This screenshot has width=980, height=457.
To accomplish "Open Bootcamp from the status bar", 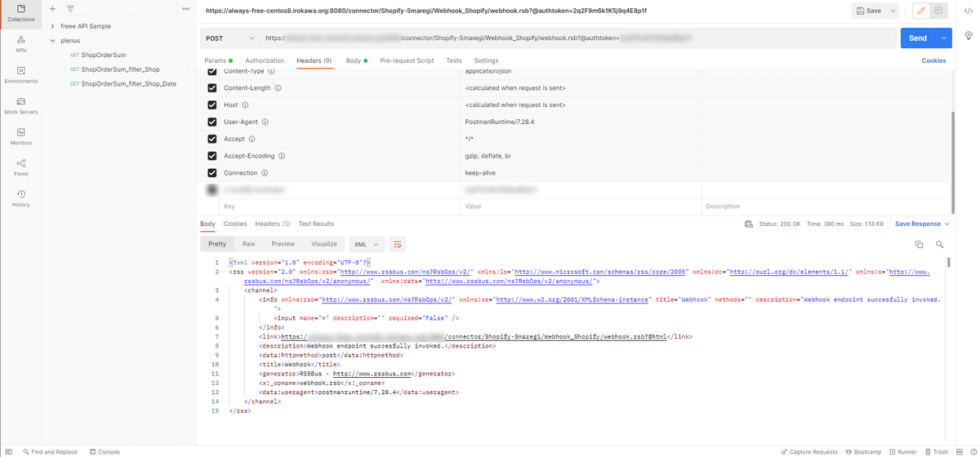I will tap(862, 451).
